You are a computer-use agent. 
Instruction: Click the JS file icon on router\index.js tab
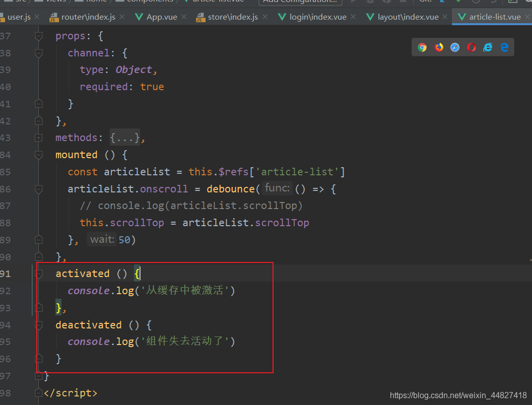[53, 17]
